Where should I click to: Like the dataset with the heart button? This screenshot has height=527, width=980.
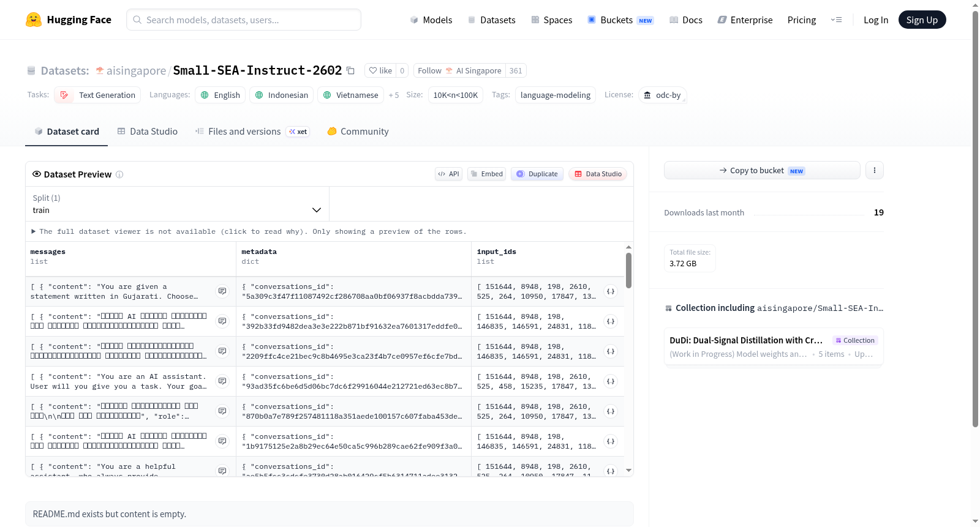coord(380,70)
